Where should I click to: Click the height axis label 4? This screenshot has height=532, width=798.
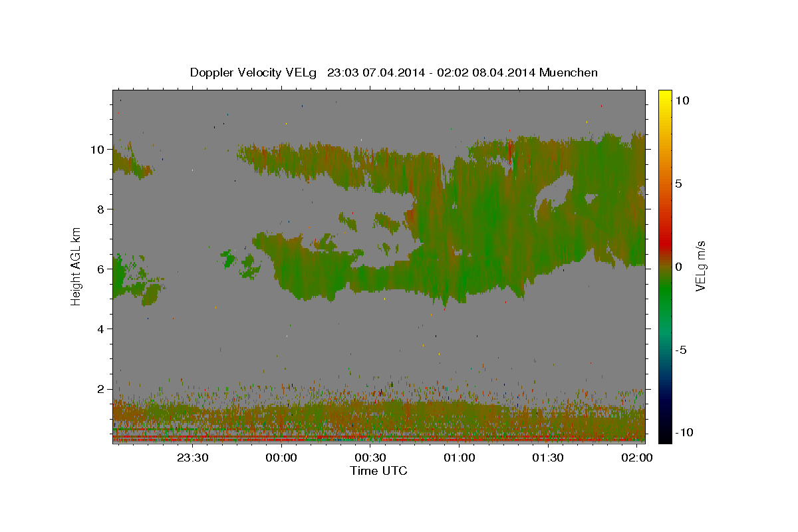pos(101,329)
